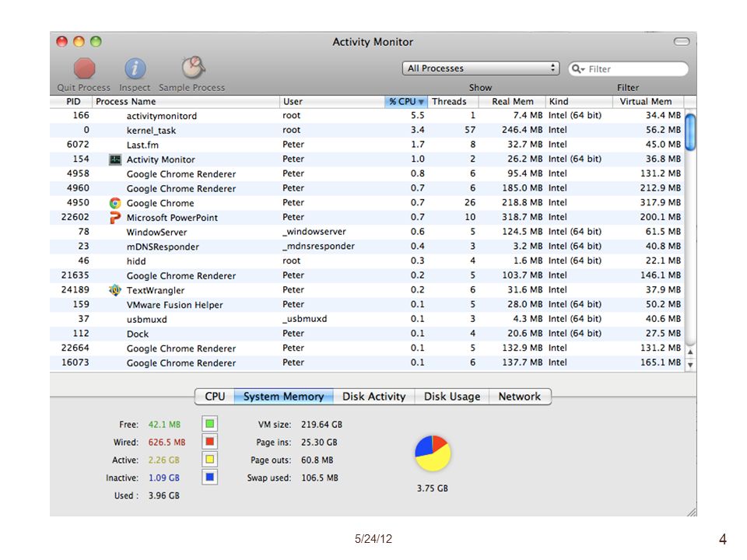Click the green Free memory swatch
747x560 pixels.
(209, 424)
